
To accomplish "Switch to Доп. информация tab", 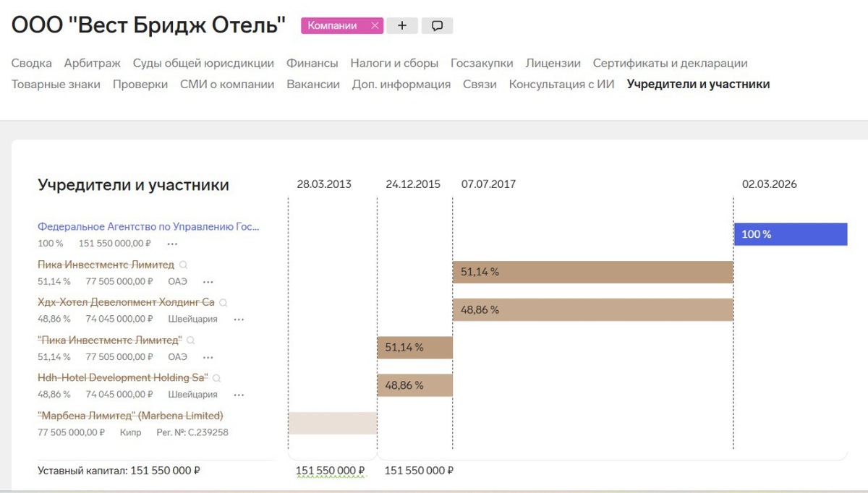I will (401, 85).
